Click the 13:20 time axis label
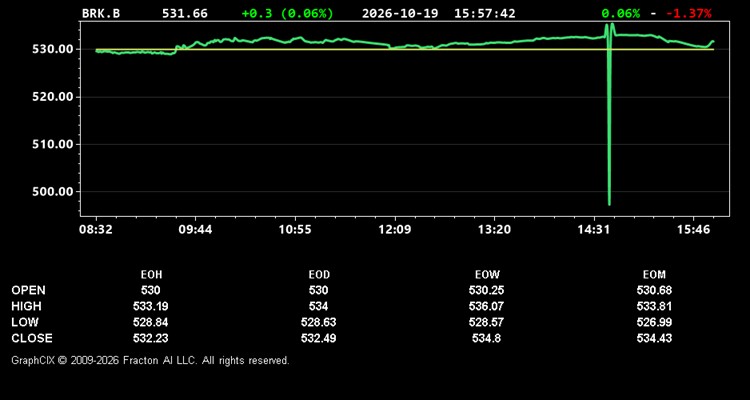The image size is (750, 400). pos(494,230)
